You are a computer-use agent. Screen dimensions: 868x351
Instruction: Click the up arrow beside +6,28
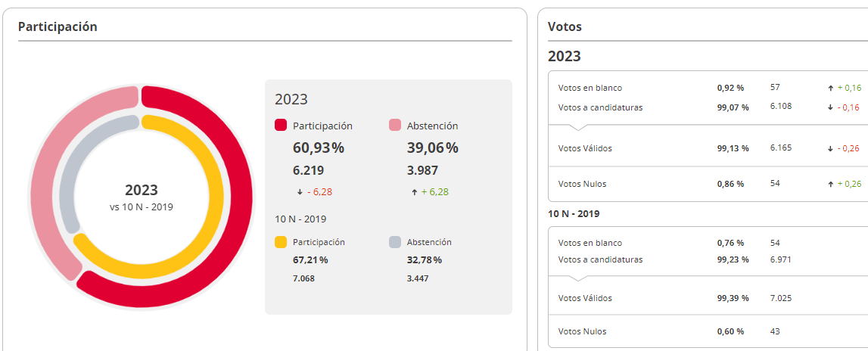pyautogui.click(x=414, y=192)
